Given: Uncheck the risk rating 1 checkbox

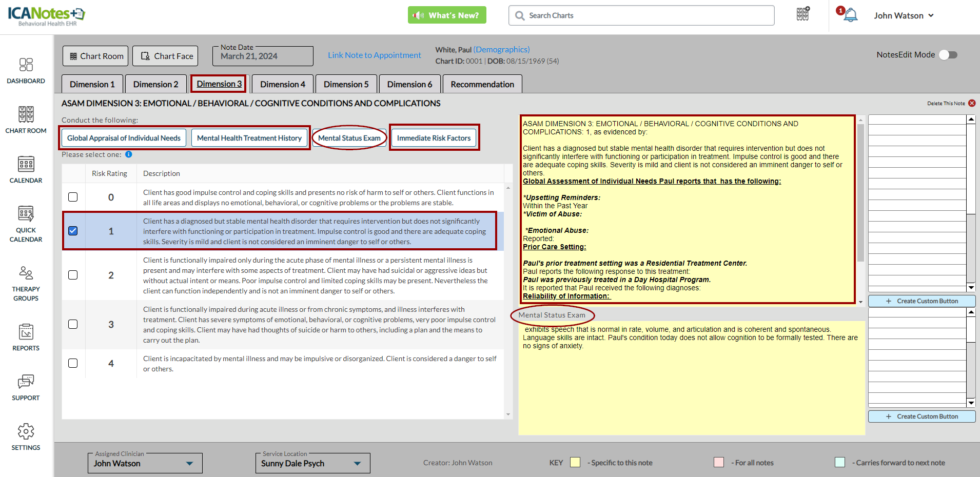Looking at the screenshot, I should point(73,231).
